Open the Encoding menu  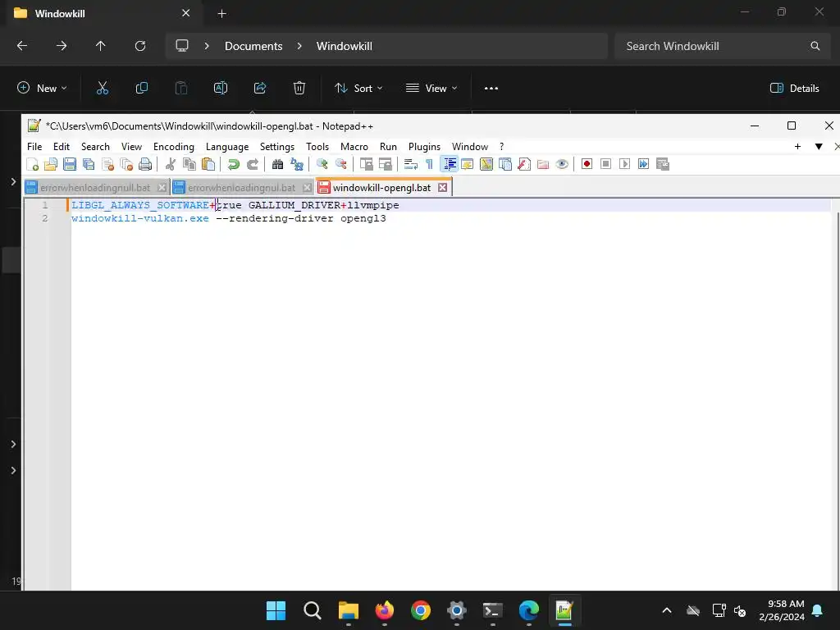pos(174,147)
